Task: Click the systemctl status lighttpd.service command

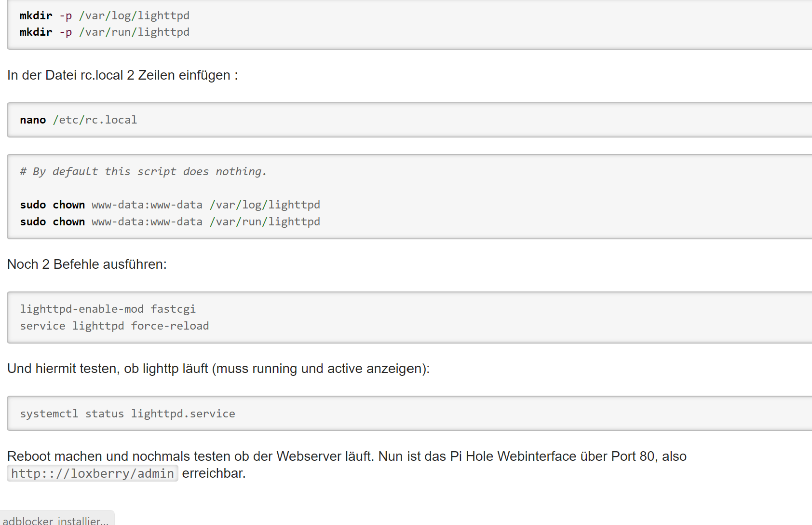Action: [x=127, y=414]
